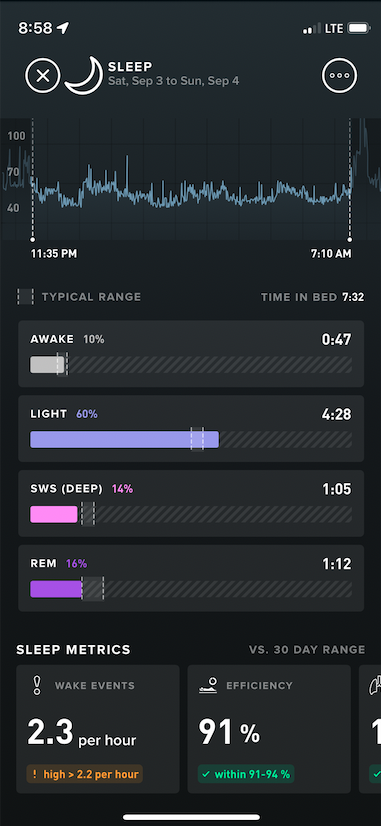This screenshot has height=826, width=381.
Task: Open the Efficiency 91% metric card
Action: click(269, 729)
